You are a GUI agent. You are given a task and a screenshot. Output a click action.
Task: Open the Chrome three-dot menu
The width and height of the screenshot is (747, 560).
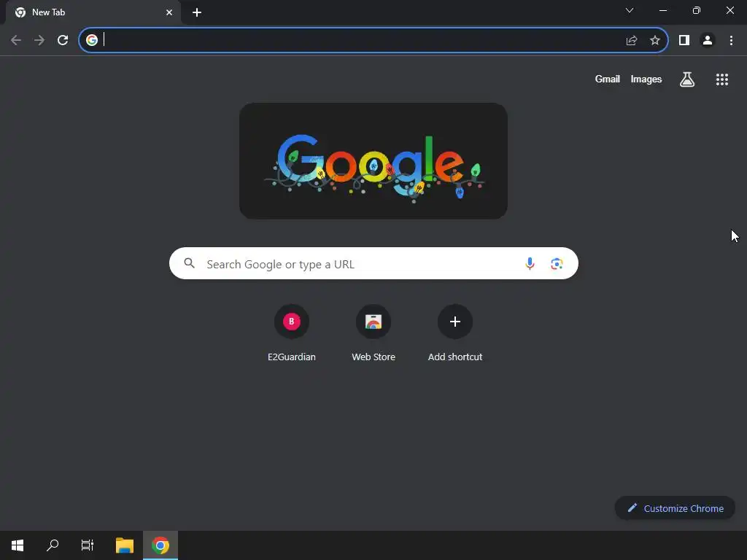[731, 41]
